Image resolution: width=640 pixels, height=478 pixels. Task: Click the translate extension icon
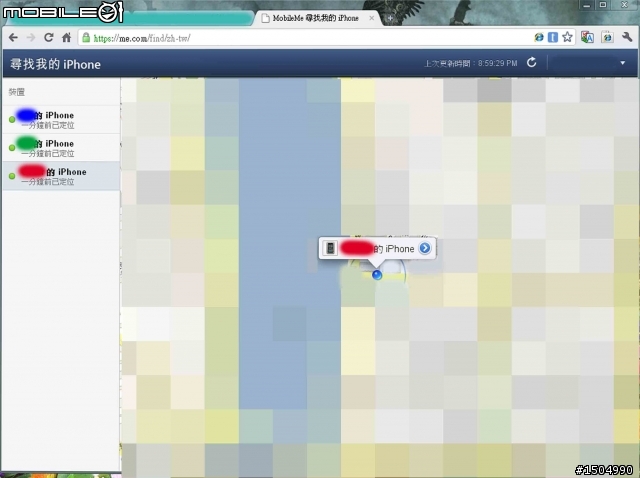587,38
